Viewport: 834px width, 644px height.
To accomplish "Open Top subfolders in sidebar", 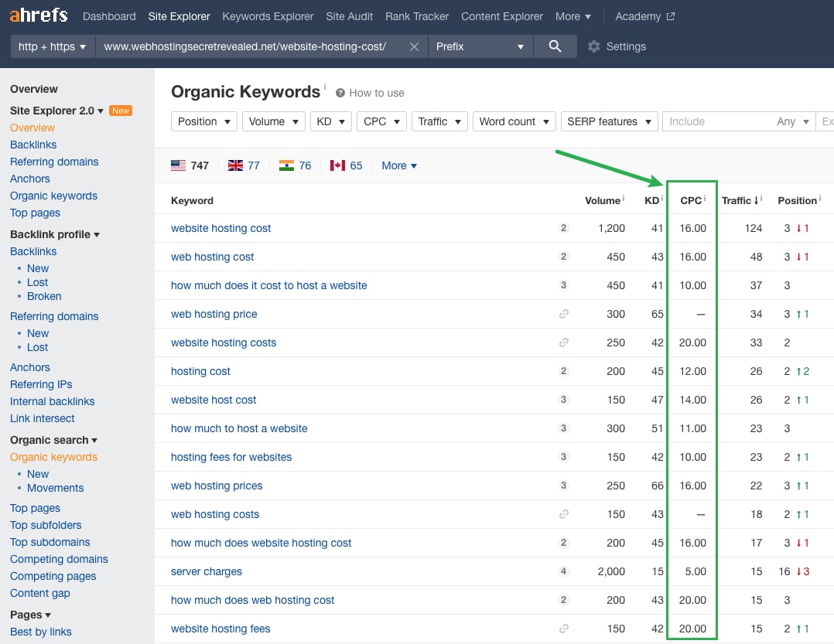I will click(46, 525).
